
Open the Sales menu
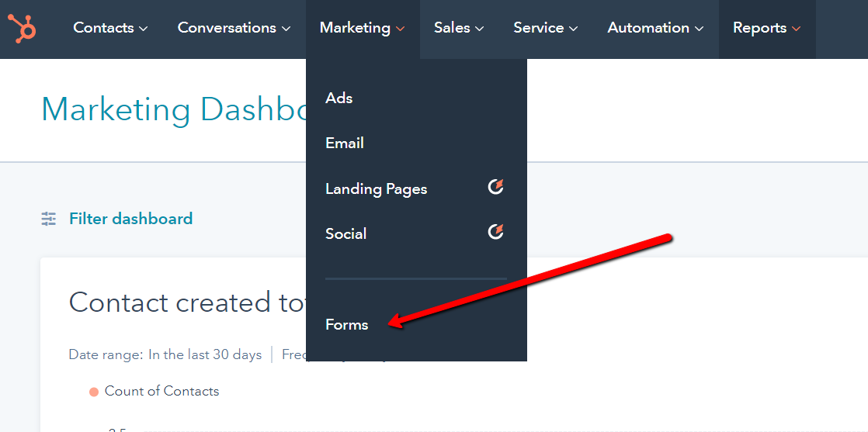coord(459,28)
